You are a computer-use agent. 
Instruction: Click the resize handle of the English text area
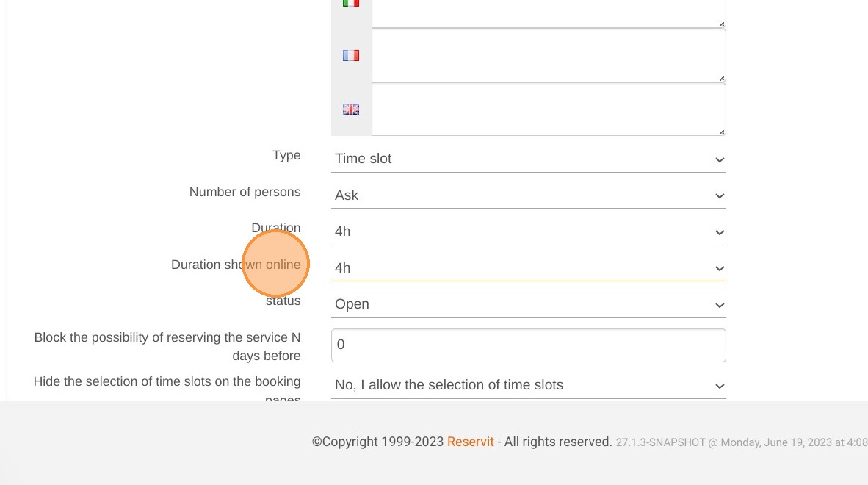pyautogui.click(x=722, y=132)
